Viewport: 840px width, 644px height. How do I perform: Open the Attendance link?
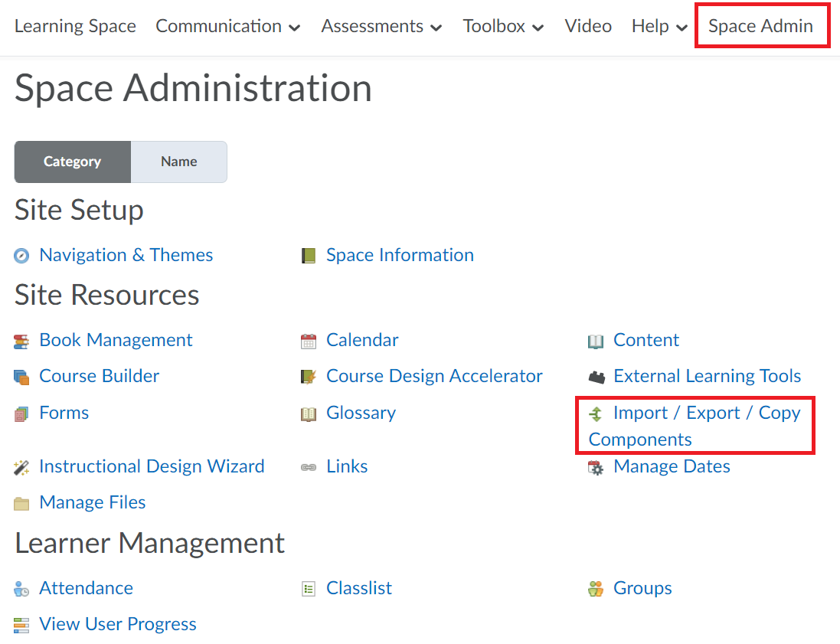coord(86,588)
